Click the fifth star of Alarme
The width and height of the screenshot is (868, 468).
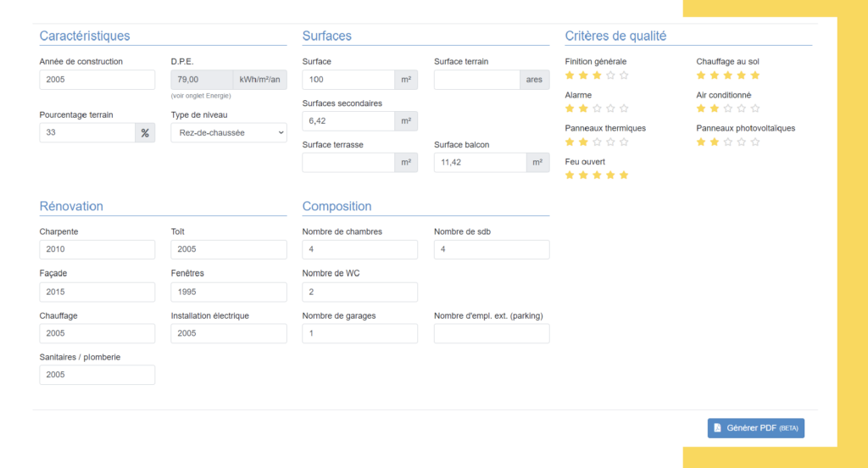pos(624,109)
